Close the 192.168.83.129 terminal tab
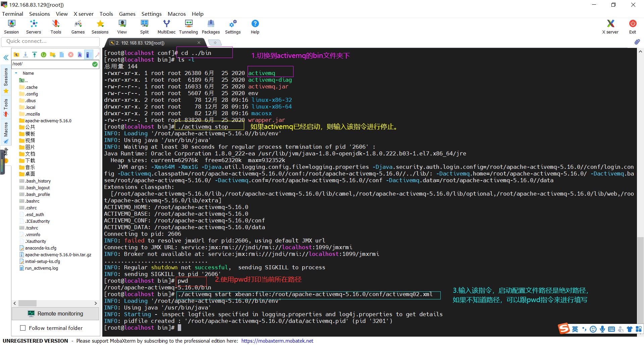 [199, 43]
